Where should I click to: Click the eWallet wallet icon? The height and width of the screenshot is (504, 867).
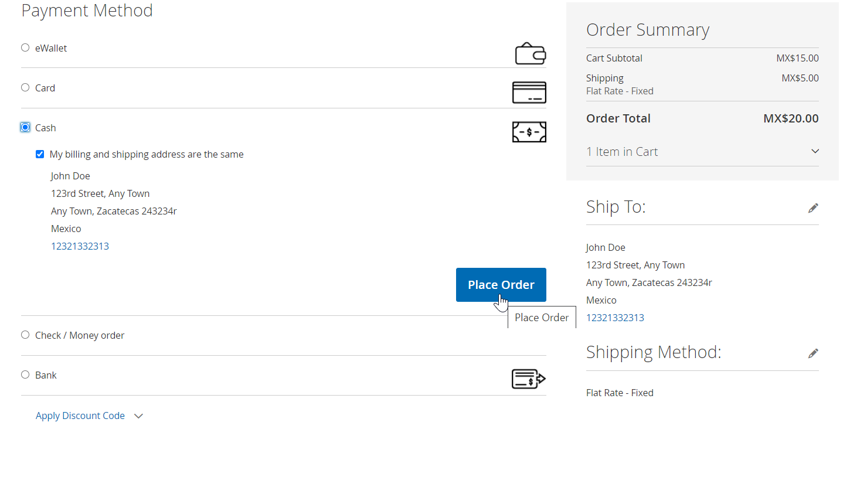530,53
